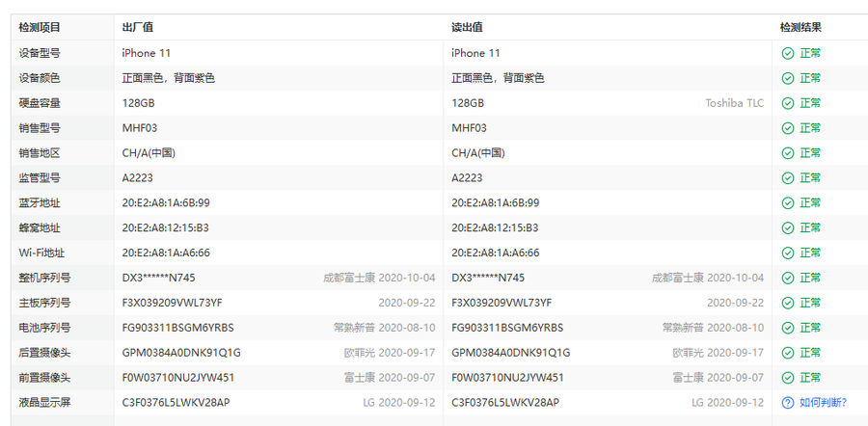Click factory color value 正面黑色，背面紫色
This screenshot has width=868, height=426.
(x=169, y=78)
